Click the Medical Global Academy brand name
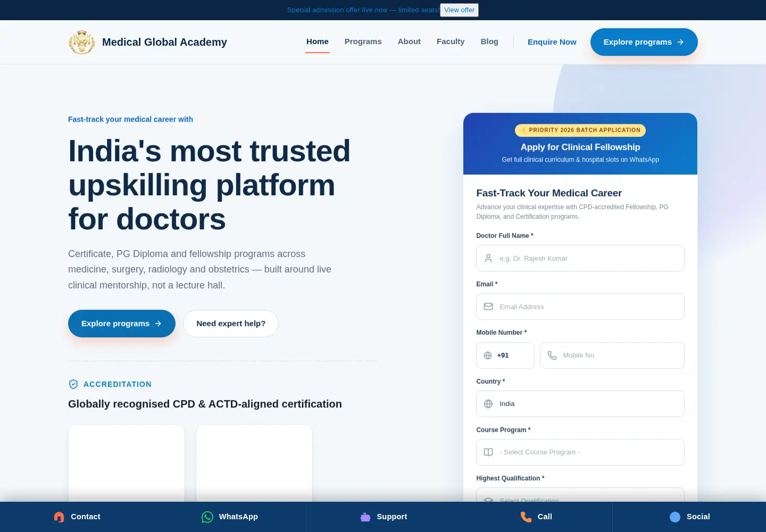The width and height of the screenshot is (766, 532). (164, 42)
